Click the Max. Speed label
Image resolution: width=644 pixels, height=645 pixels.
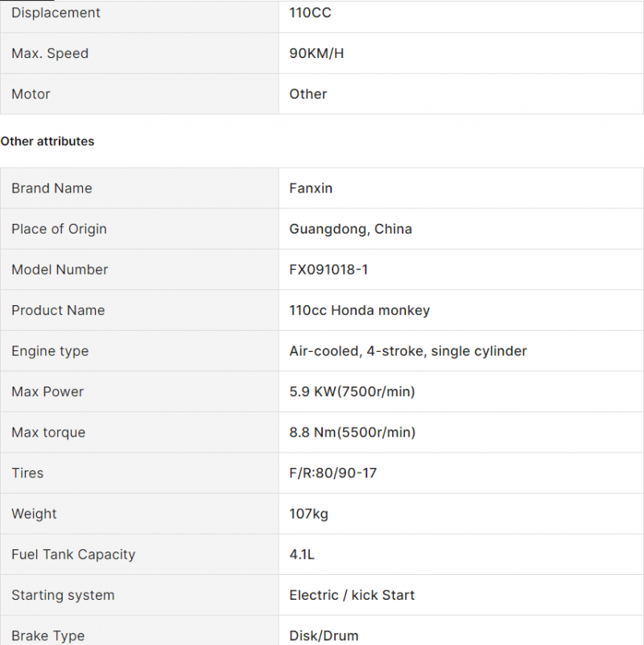pos(50,53)
